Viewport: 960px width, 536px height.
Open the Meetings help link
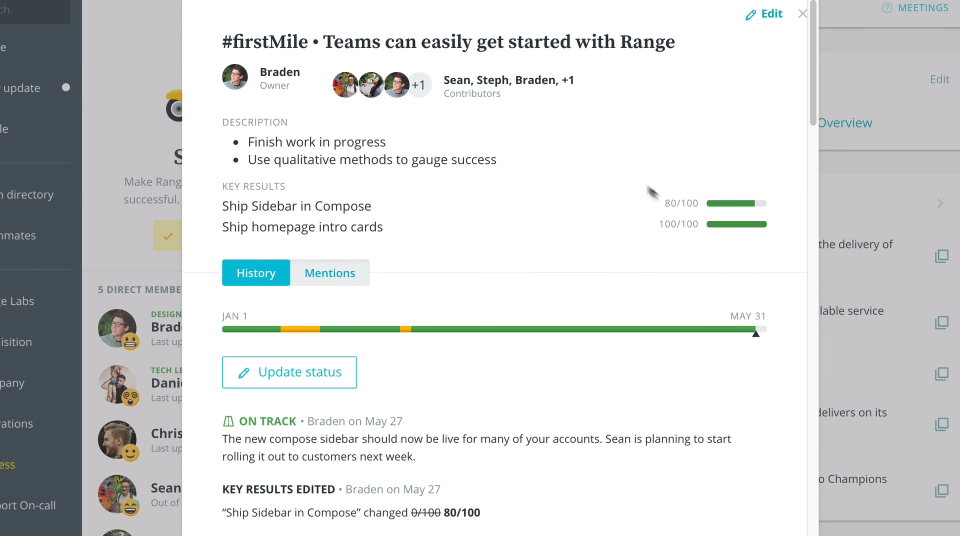coord(915,8)
